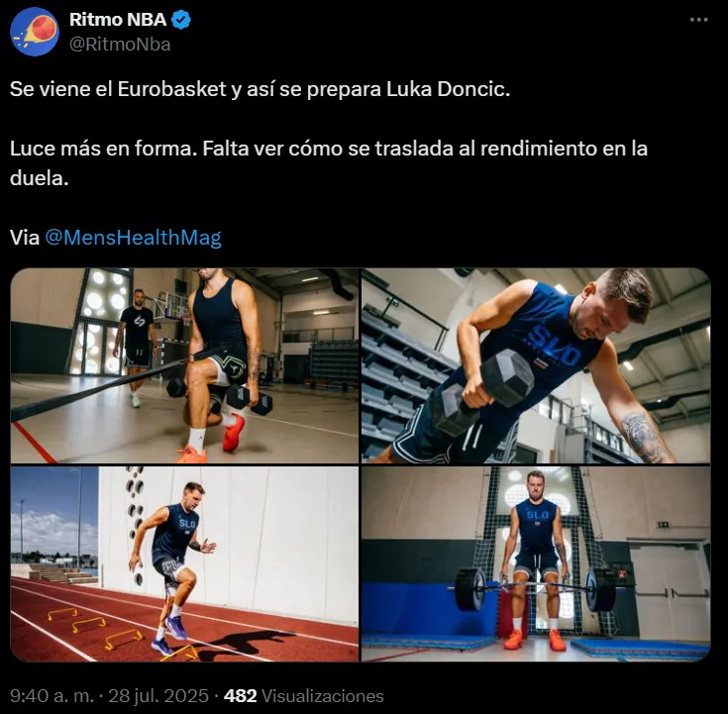Click the 'Luce más en forma' paragraph
The image size is (728, 714).
coord(329,163)
